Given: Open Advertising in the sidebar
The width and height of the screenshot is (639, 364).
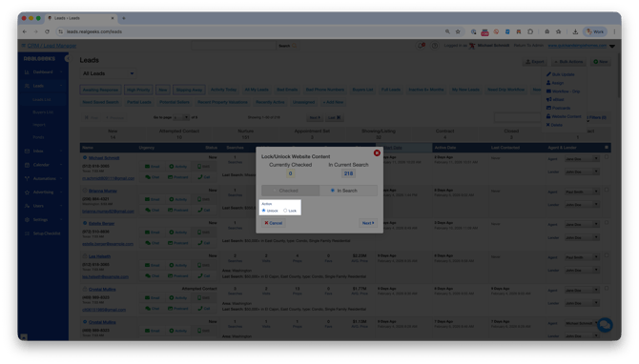Looking at the screenshot, I should pos(43,192).
